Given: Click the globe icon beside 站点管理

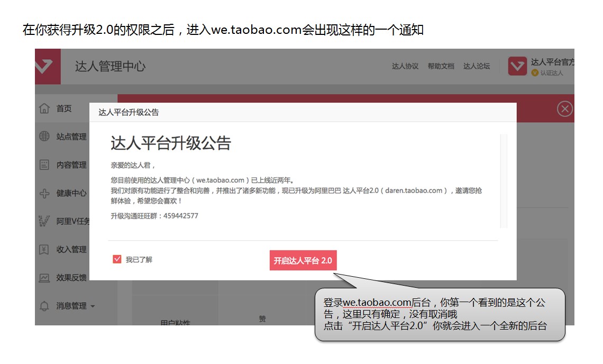Looking at the screenshot, I should [x=44, y=136].
